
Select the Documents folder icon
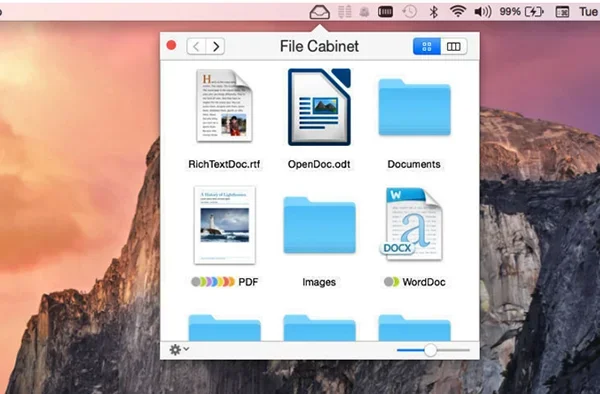point(414,107)
